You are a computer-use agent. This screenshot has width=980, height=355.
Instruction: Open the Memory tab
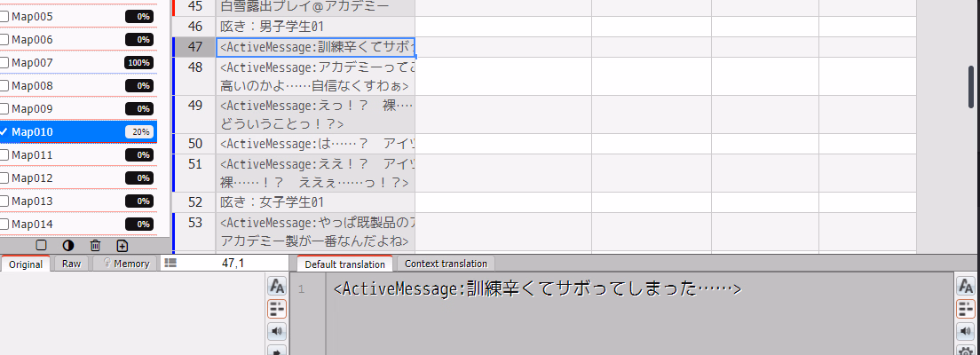(126, 264)
